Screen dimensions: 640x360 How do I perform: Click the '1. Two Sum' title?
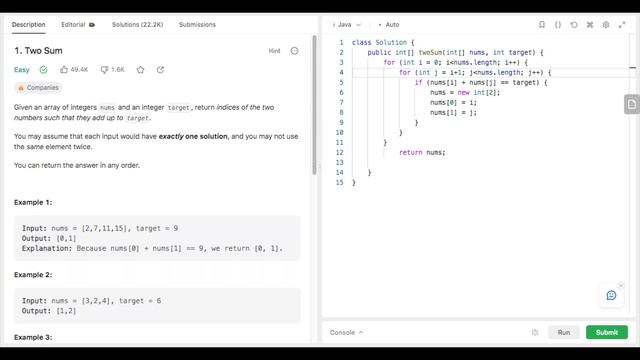point(38,51)
